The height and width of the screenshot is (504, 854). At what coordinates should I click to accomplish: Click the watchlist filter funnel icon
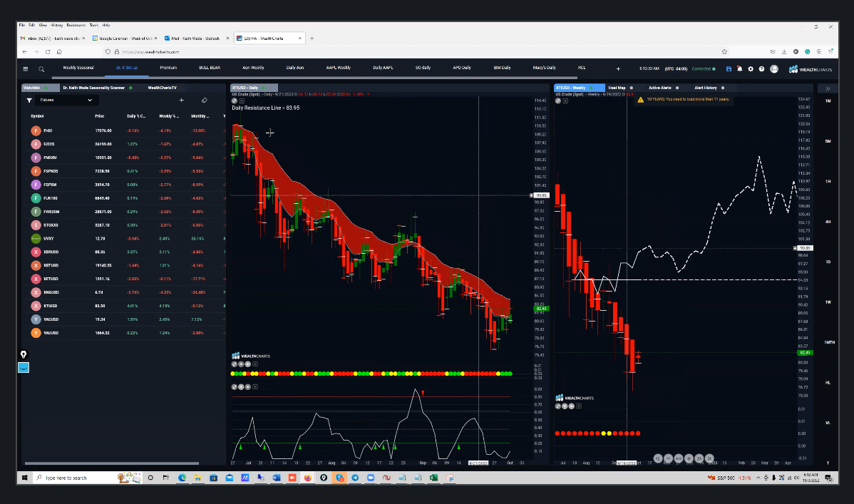point(29,101)
